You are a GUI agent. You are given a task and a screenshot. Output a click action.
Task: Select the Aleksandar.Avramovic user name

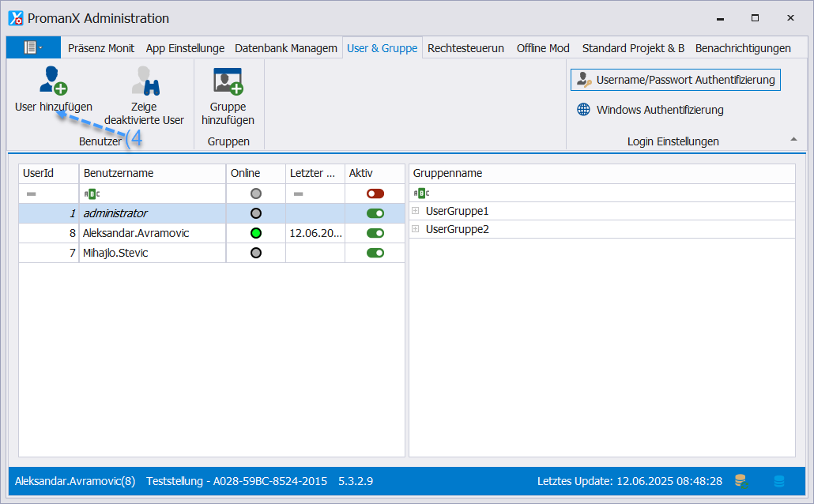click(136, 233)
